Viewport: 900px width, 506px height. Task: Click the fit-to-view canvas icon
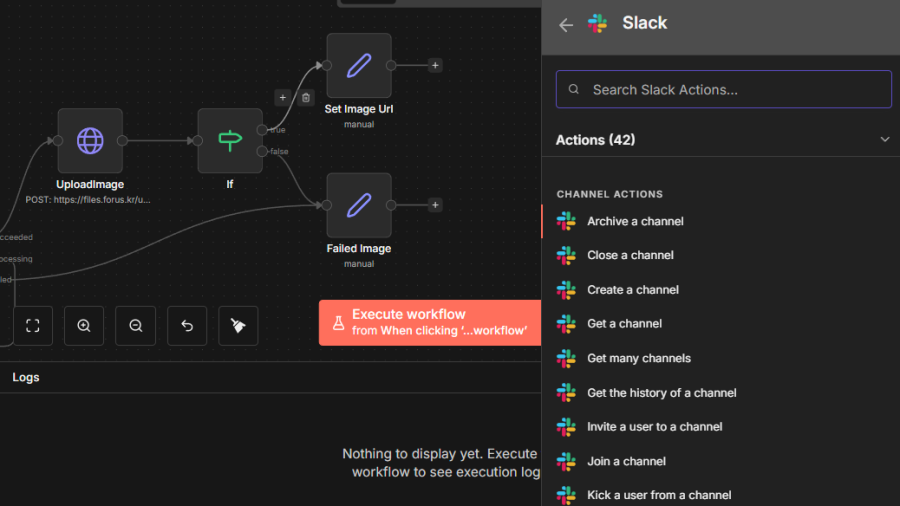33,325
